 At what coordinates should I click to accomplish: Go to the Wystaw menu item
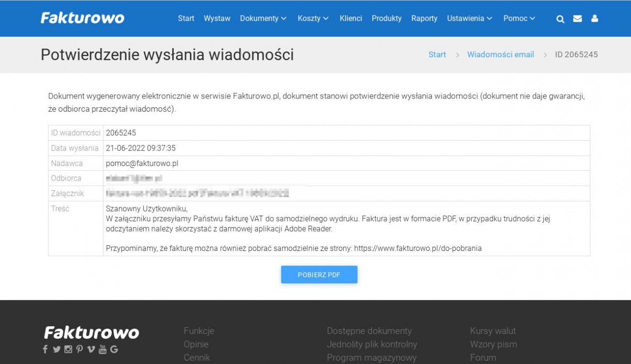point(217,18)
